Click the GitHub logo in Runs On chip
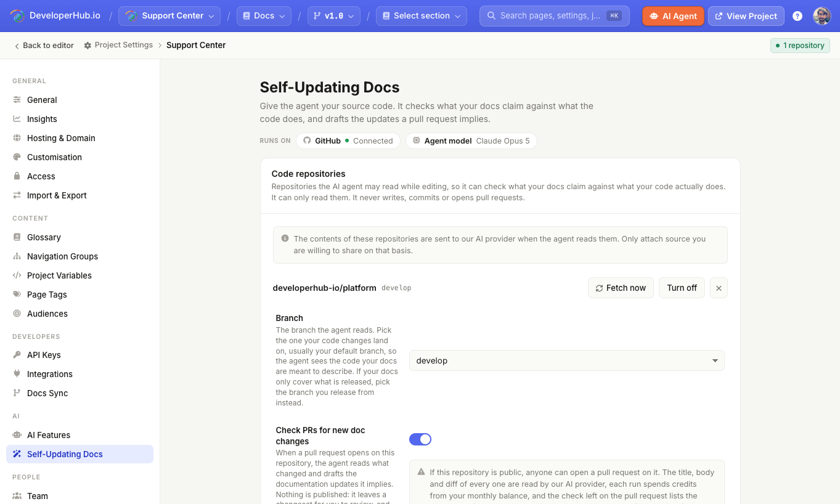Viewport: 840px width, 504px height. (307, 141)
